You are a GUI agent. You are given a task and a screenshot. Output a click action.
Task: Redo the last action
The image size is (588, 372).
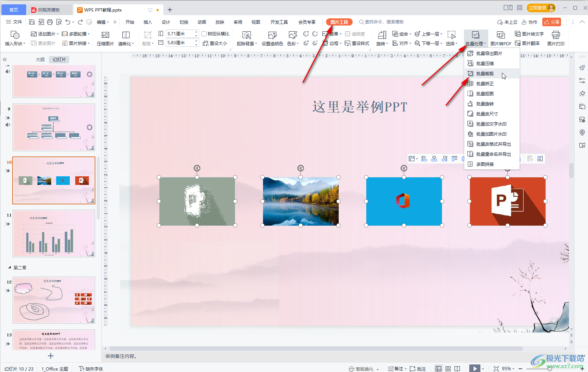point(80,22)
